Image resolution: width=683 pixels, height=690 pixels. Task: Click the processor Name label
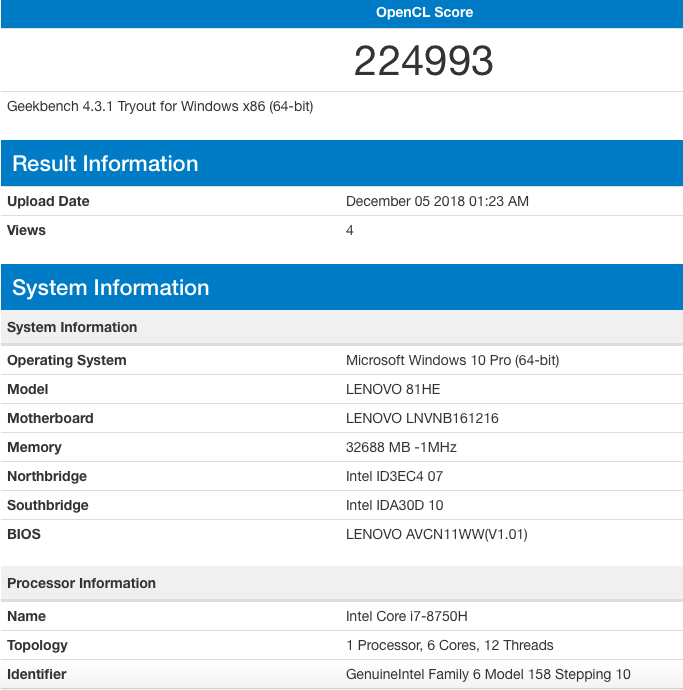point(26,616)
